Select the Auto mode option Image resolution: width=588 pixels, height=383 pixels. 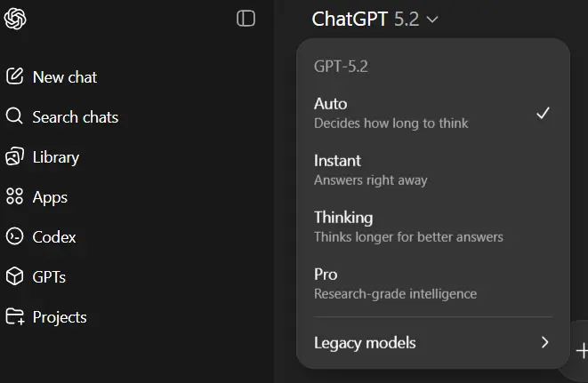pyautogui.click(x=433, y=113)
